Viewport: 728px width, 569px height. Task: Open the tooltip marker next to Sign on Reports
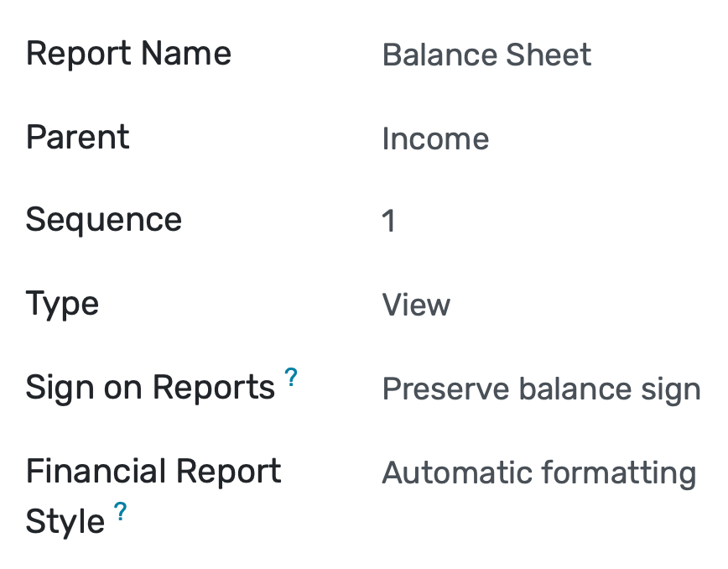pos(291,376)
